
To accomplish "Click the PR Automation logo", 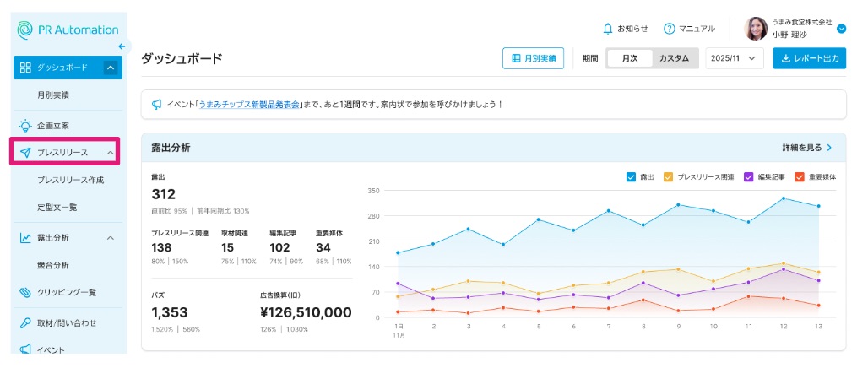I will [68, 30].
